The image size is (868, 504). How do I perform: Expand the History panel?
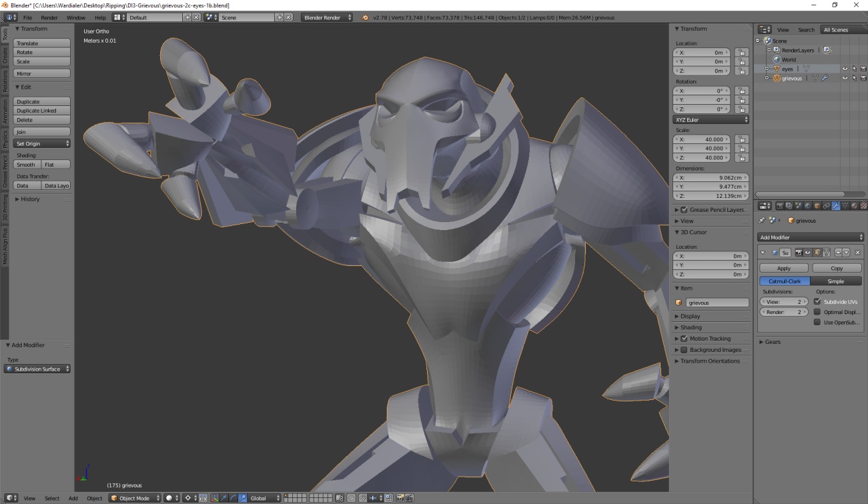pyautogui.click(x=30, y=199)
